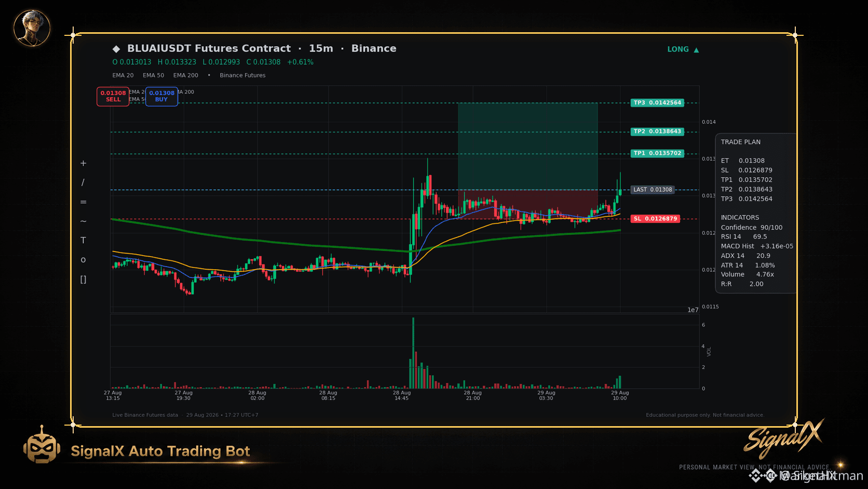This screenshot has height=489, width=868.
Task: Select the TP1 0.0135702 price tag
Action: pyautogui.click(x=657, y=153)
